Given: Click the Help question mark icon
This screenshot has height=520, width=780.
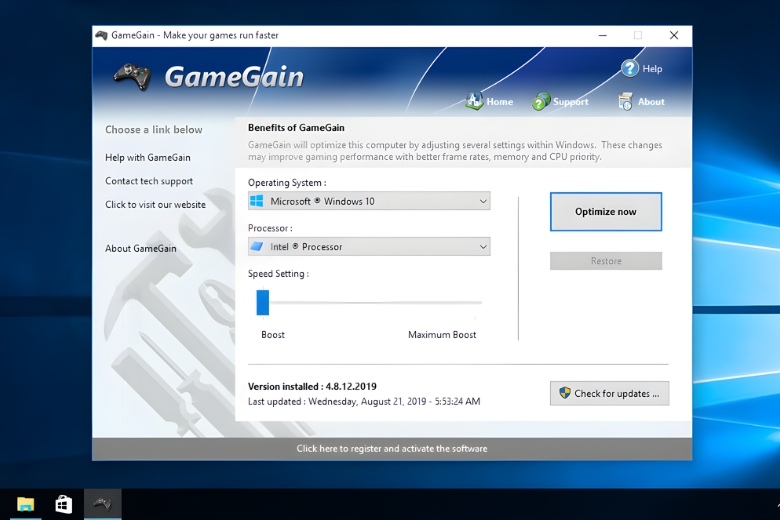Looking at the screenshot, I should pos(629,68).
